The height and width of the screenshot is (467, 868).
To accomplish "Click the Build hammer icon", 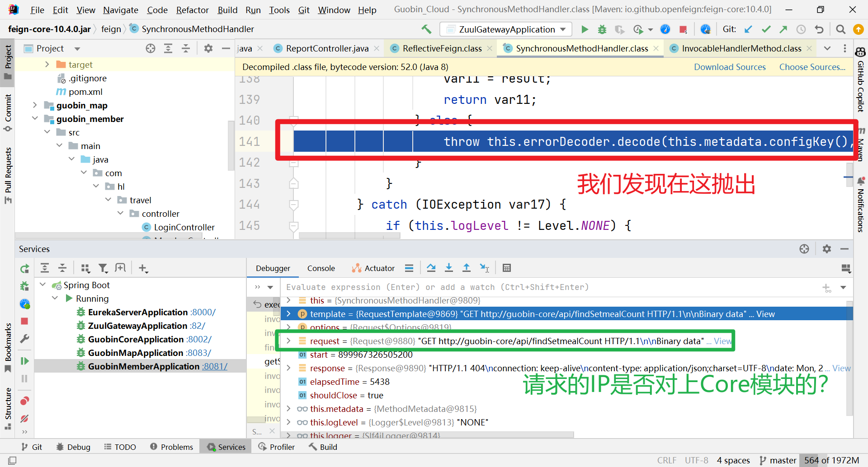I will (426, 29).
